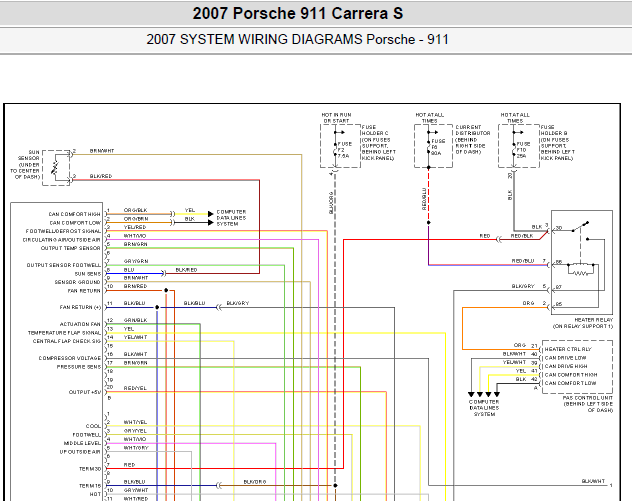Click the FUSE F2 7.5A label
632x501 pixels.
345,150
